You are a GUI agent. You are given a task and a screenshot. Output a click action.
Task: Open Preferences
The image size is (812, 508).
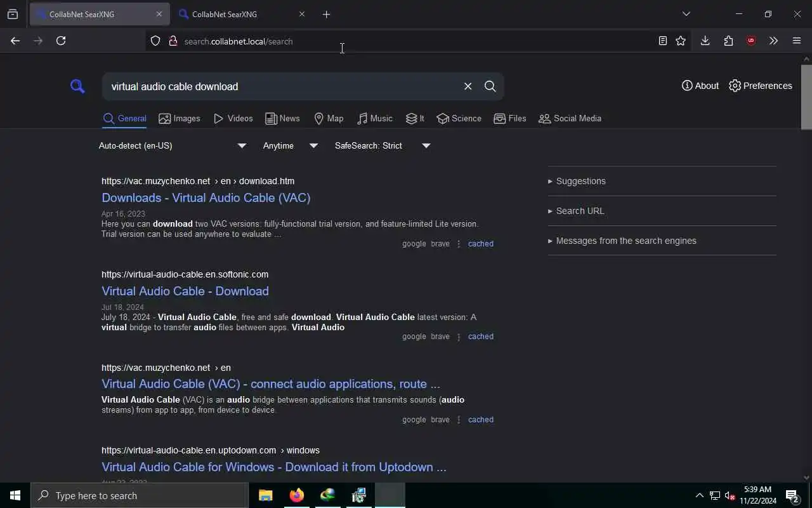[760, 86]
